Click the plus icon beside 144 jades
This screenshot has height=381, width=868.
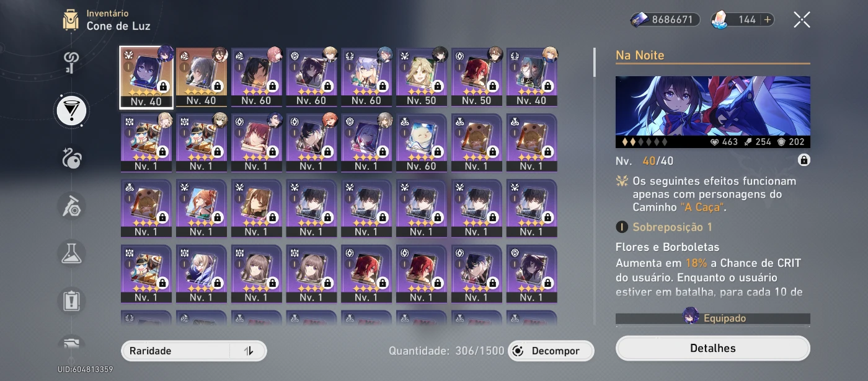point(768,20)
